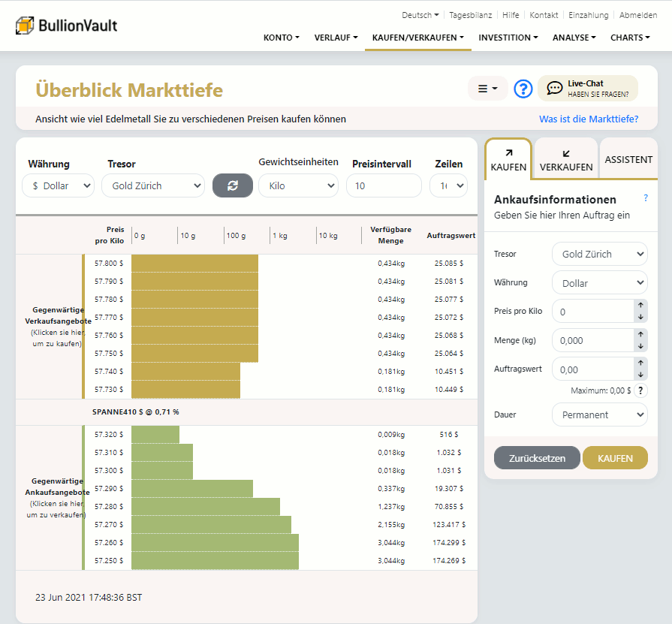Click the Maximum question mark icon
672x624 pixels.
[x=640, y=390]
